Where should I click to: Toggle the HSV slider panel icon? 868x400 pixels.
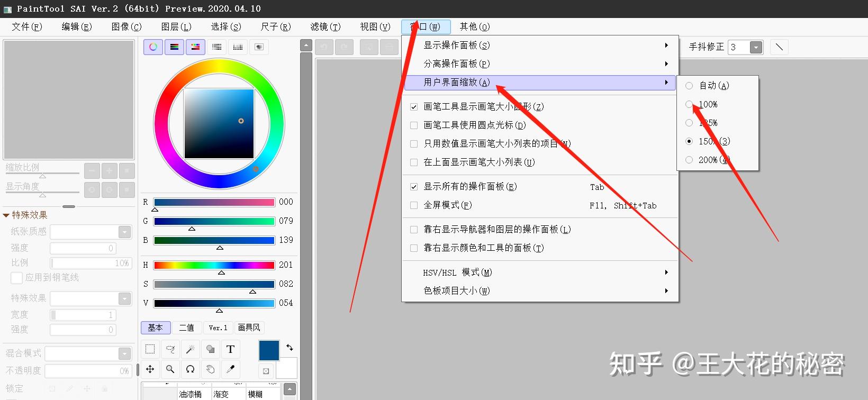pos(195,47)
